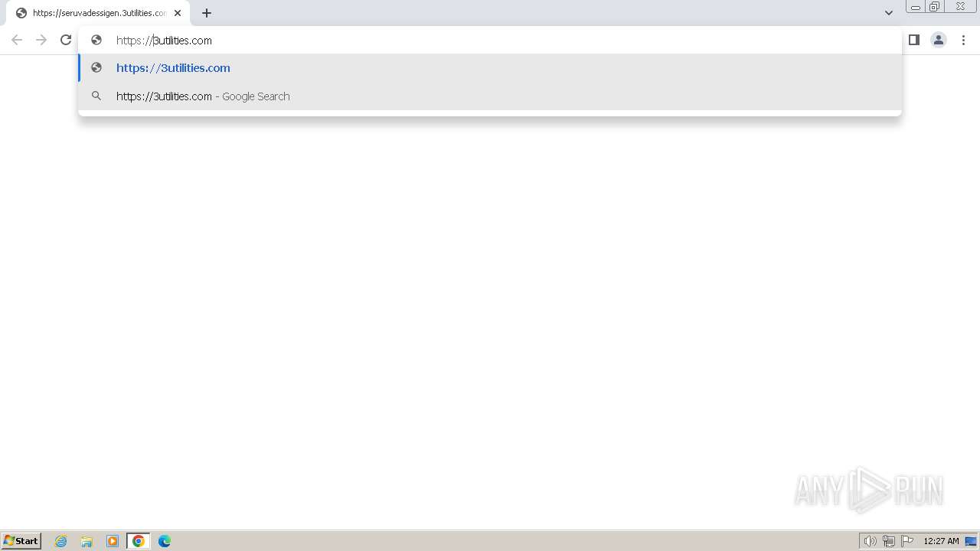Open File Explorer from taskbar

pos(87,541)
